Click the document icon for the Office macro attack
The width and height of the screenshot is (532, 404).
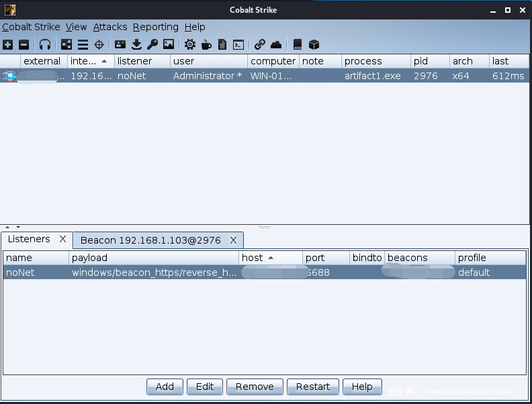point(222,45)
